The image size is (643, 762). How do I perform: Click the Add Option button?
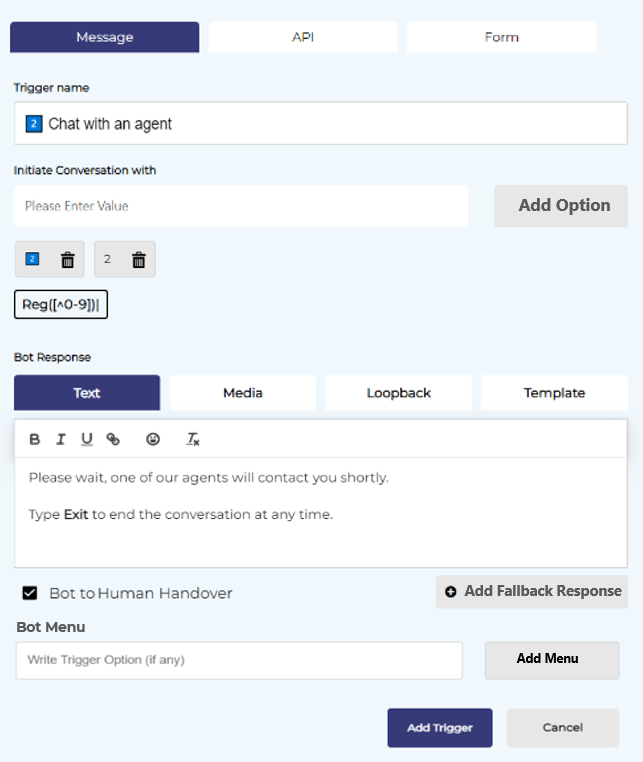point(563,205)
